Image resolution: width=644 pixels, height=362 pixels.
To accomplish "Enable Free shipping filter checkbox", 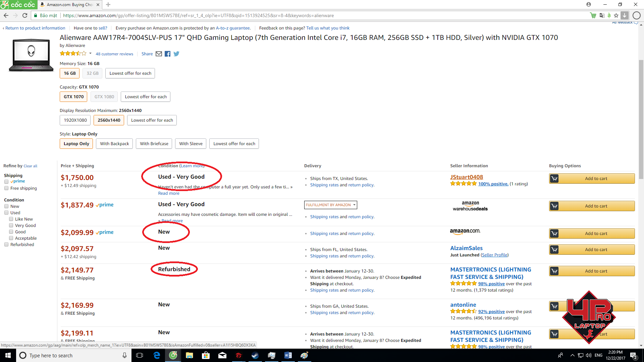I will tap(6, 188).
